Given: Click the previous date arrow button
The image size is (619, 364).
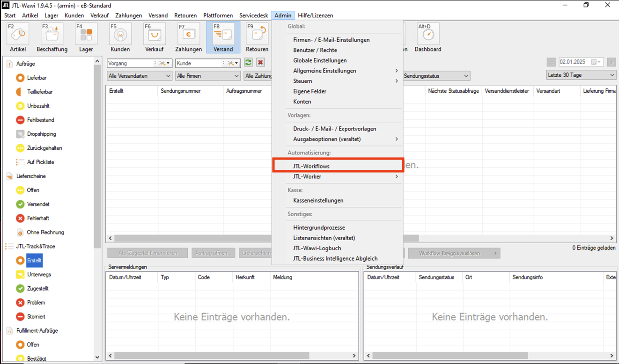Looking at the screenshot, I should 551,62.
